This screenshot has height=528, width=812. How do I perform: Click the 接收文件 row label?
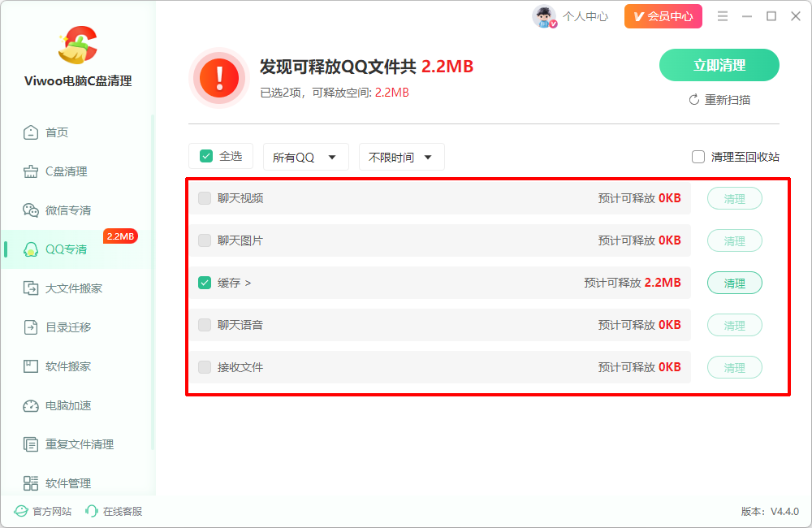click(240, 367)
